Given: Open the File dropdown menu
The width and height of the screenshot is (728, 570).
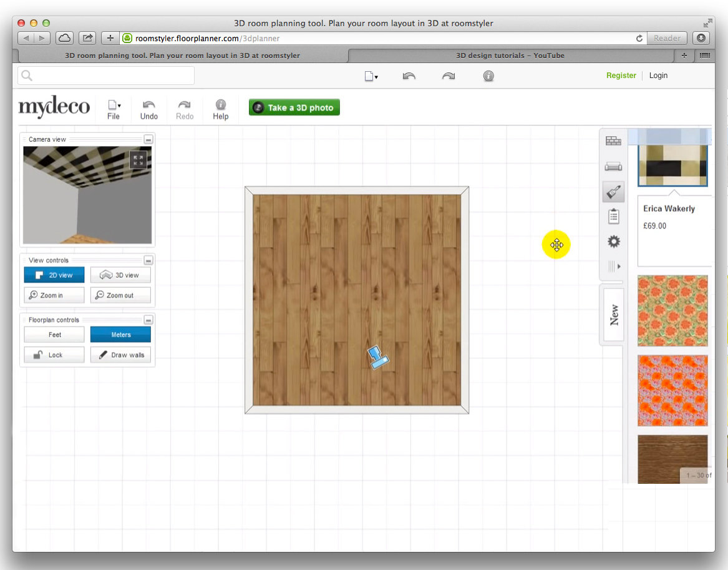Looking at the screenshot, I should click(114, 109).
